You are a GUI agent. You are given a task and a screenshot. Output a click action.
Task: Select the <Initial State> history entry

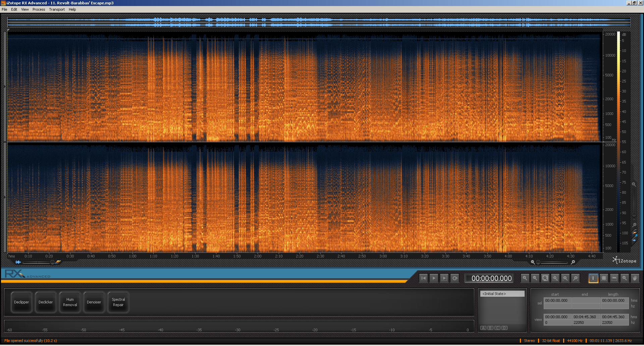coord(502,294)
